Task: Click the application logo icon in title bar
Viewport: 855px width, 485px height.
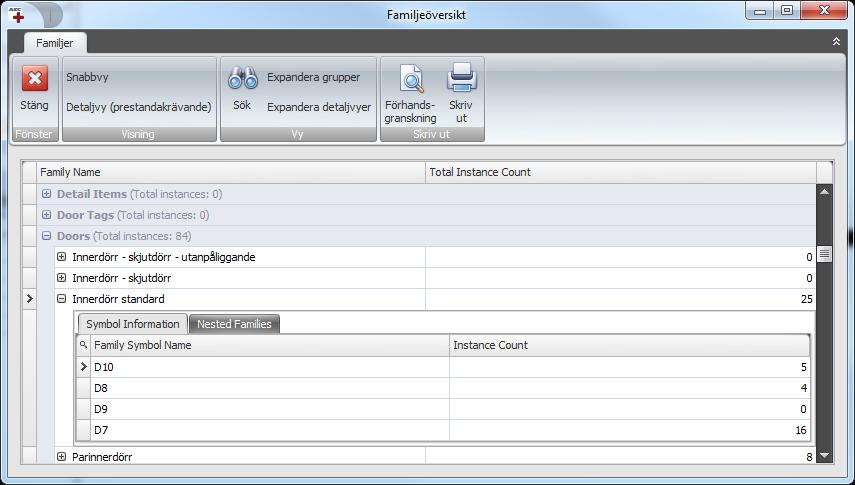Action: click(x=18, y=15)
